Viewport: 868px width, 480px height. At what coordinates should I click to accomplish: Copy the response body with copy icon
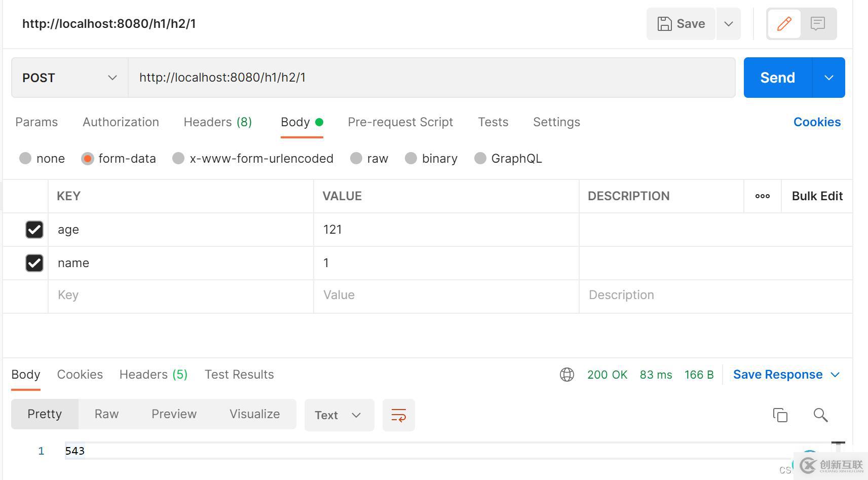[x=780, y=415]
